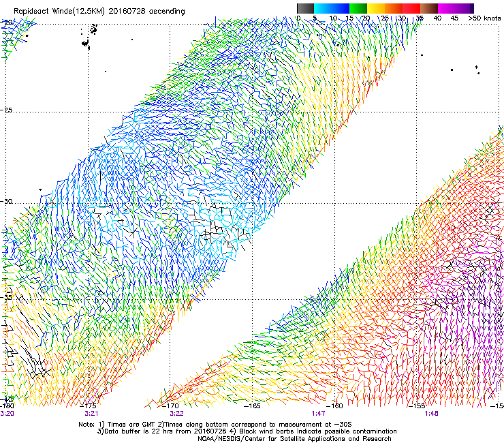Click the '3:22' swath time label
The image size is (504, 443).
pos(177,414)
